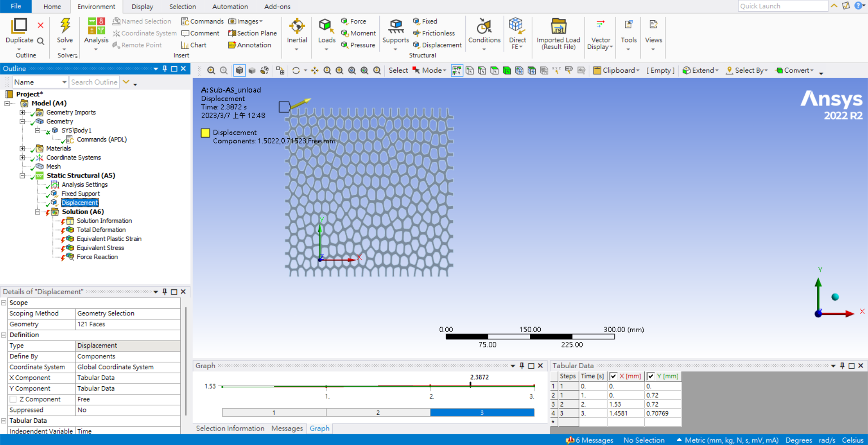Image resolution: width=868 pixels, height=445 pixels.
Task: Toggle the Y [mm] column checkbox
Action: (651, 376)
